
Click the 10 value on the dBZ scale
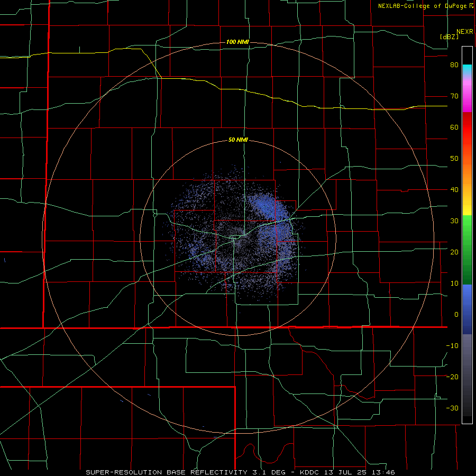click(x=454, y=283)
